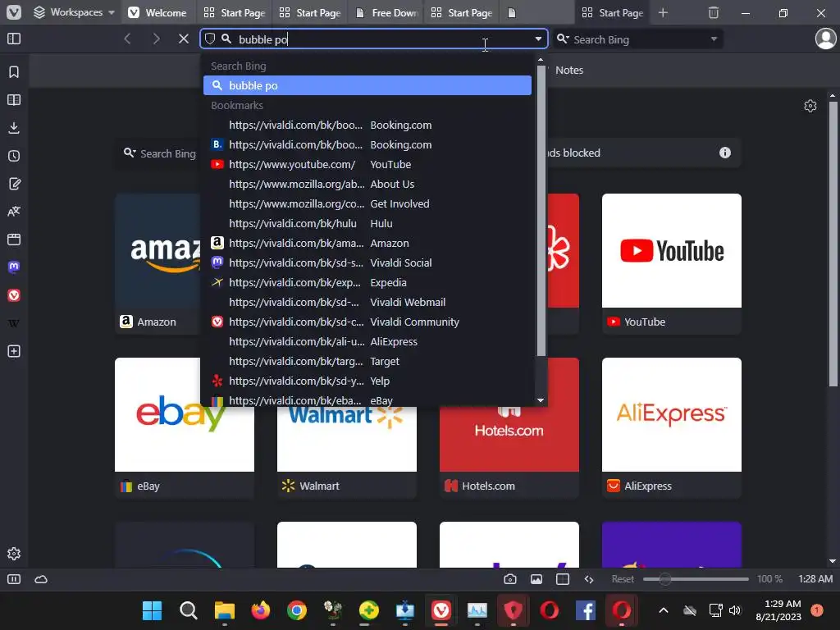Open the Vivaldi web panel icon
Screen dimensions: 840x630
(x=14, y=295)
